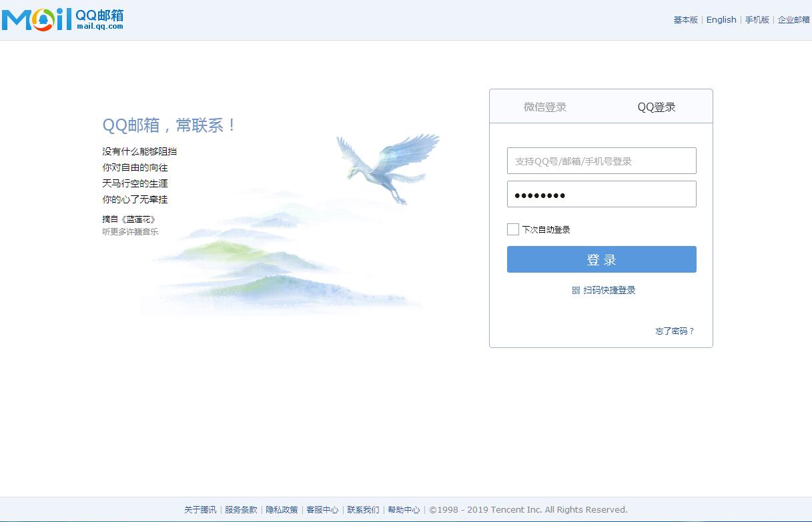The width and height of the screenshot is (812, 522).
Task: Switch to the 微信登录 tab
Action: [x=545, y=107]
